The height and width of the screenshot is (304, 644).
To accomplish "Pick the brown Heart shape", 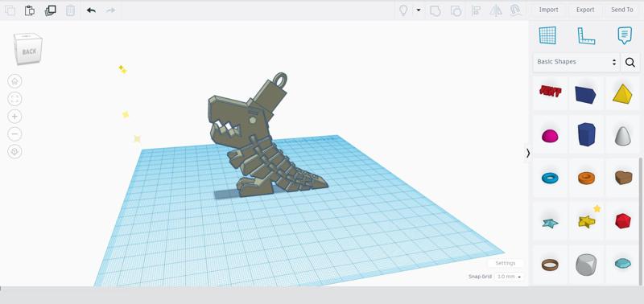I will [x=623, y=177].
